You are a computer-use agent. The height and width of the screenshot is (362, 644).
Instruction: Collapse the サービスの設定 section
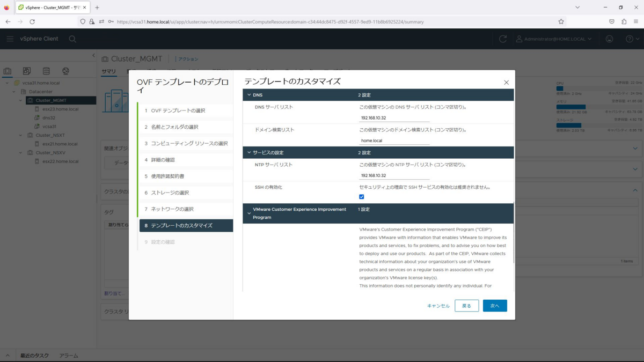pos(249,153)
